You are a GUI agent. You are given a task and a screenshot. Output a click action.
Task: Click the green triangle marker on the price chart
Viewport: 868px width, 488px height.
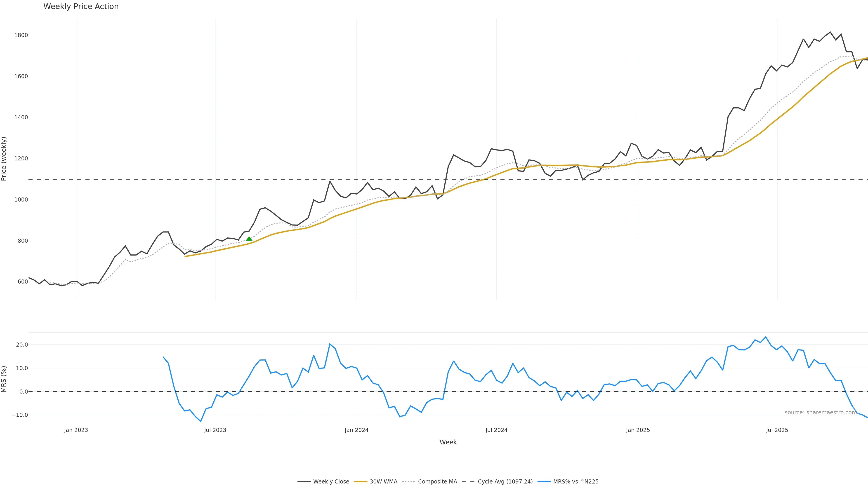[x=249, y=239]
